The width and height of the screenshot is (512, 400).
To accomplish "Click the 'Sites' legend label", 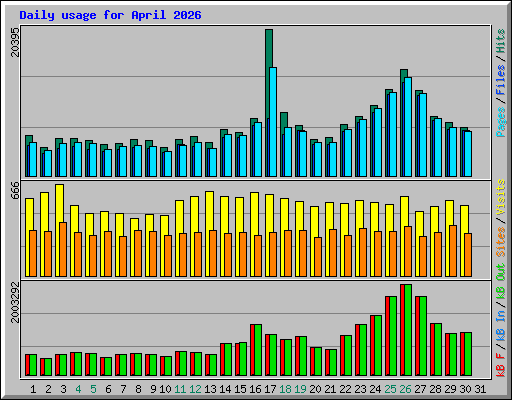I will tap(501, 242).
